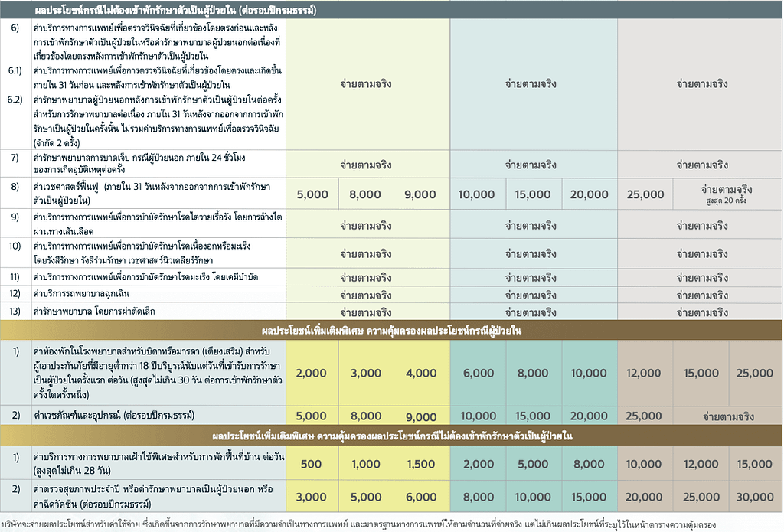Screen dimensions: 784x532
Task: Select the 25,000 room-rate cell in the last column
Action: [x=754, y=373]
